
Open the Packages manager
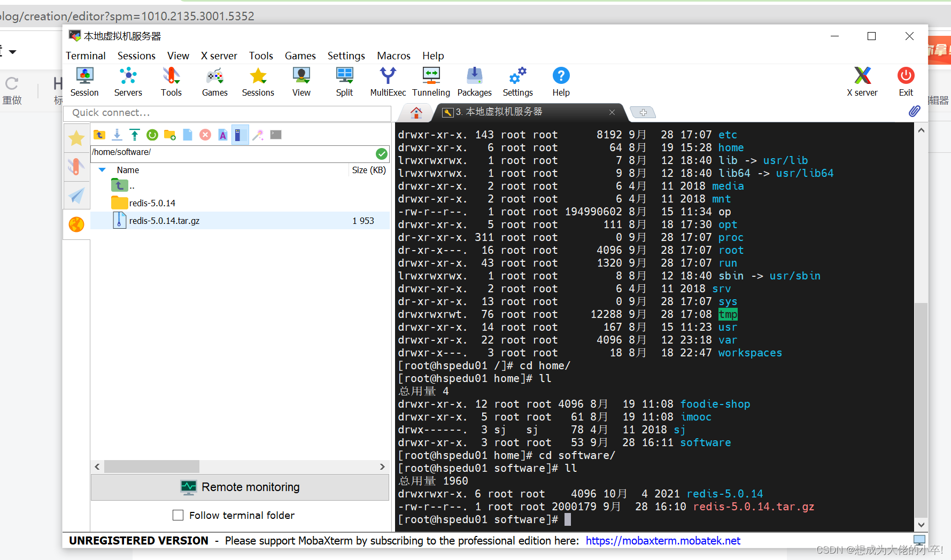(x=474, y=81)
